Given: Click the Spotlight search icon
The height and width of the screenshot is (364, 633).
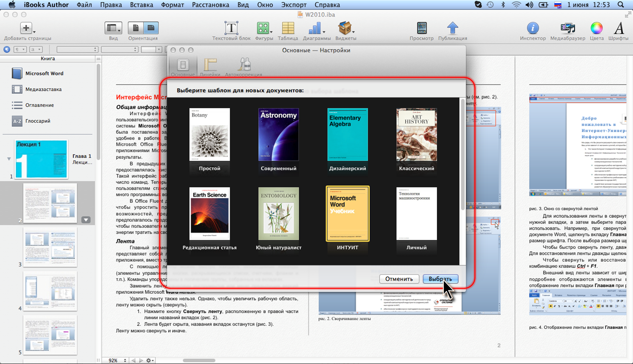Looking at the screenshot, I should [x=621, y=5].
